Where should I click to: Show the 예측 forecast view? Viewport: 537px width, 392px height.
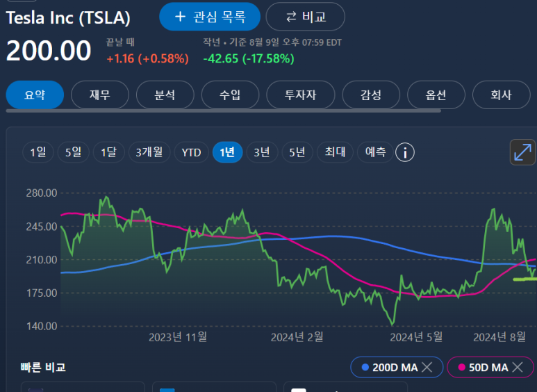(376, 152)
